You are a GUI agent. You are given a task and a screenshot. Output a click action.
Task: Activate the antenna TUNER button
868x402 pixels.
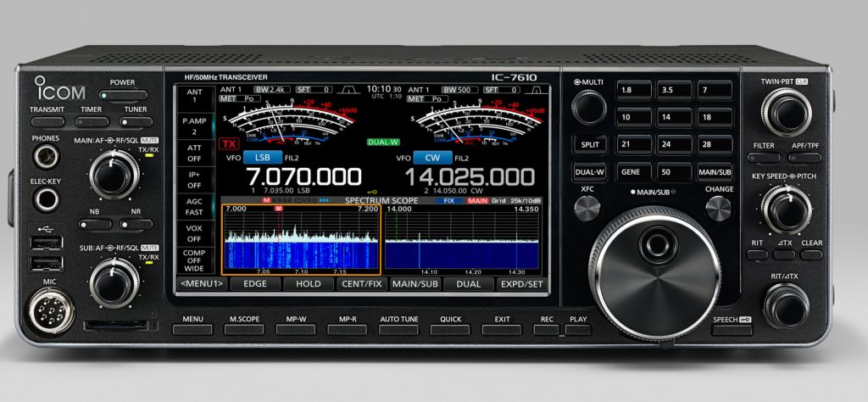coord(136,122)
